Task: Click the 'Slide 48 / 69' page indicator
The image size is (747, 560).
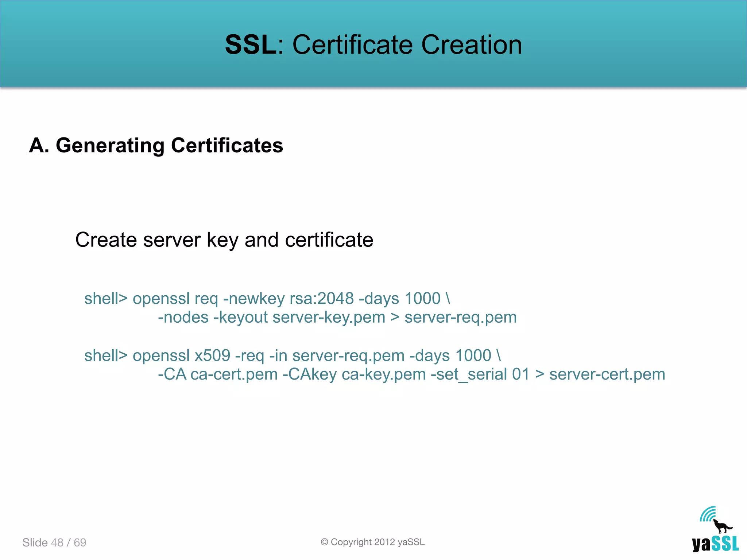Action: point(54,542)
